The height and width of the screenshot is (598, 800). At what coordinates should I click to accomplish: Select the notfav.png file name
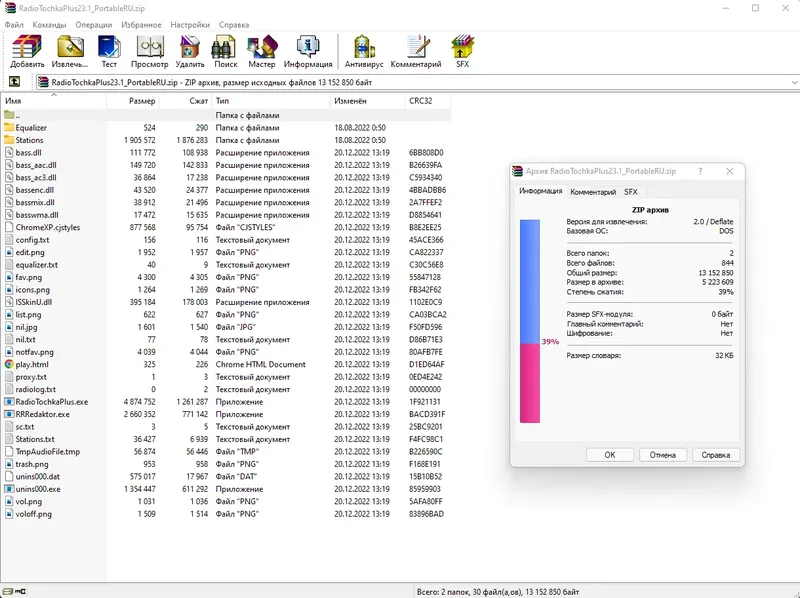34,352
